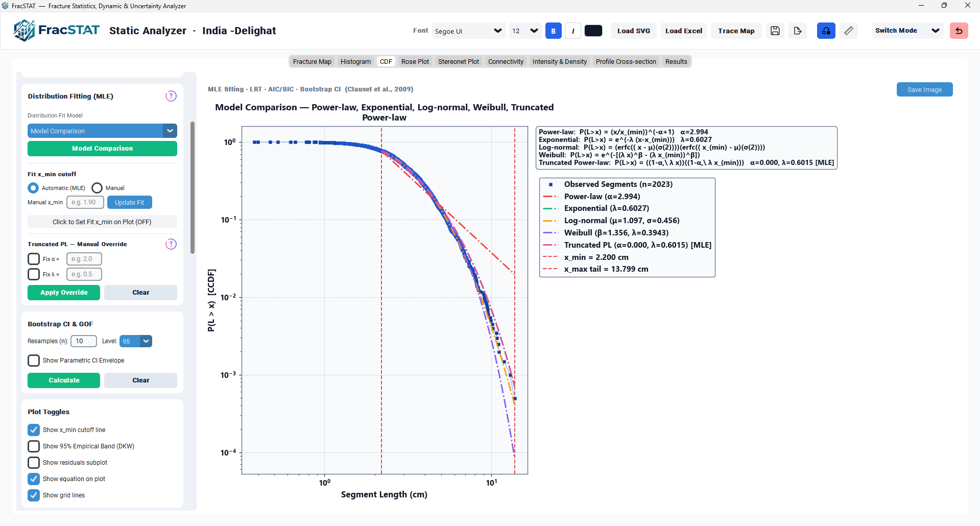Image resolution: width=980 pixels, height=526 pixels.
Task: Open the font size dropdown
Action: click(x=525, y=31)
